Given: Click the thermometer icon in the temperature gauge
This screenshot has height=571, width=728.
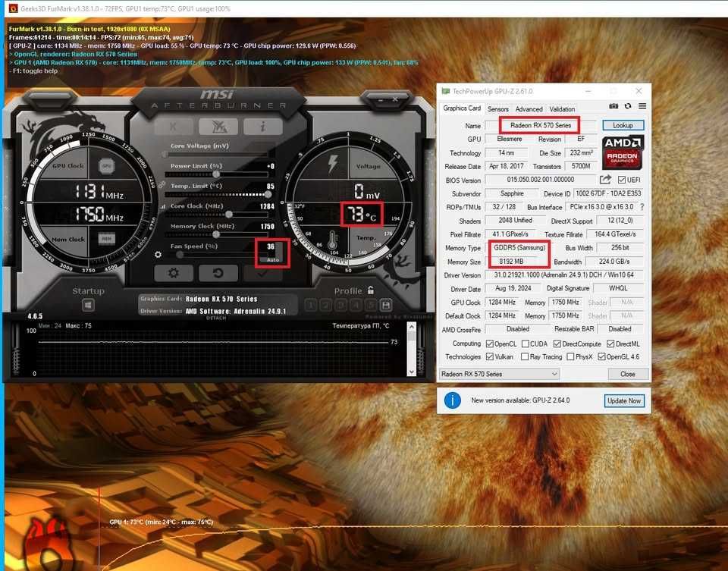Looking at the screenshot, I should coord(332,241).
